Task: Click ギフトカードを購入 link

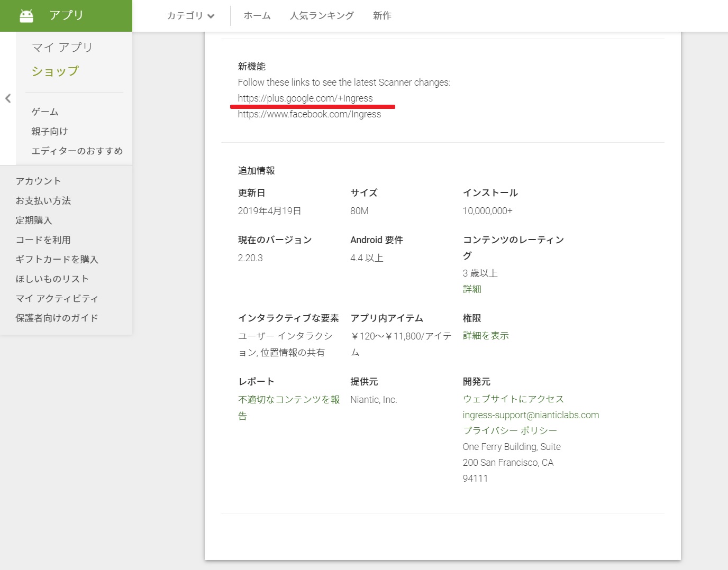Action: click(x=57, y=259)
